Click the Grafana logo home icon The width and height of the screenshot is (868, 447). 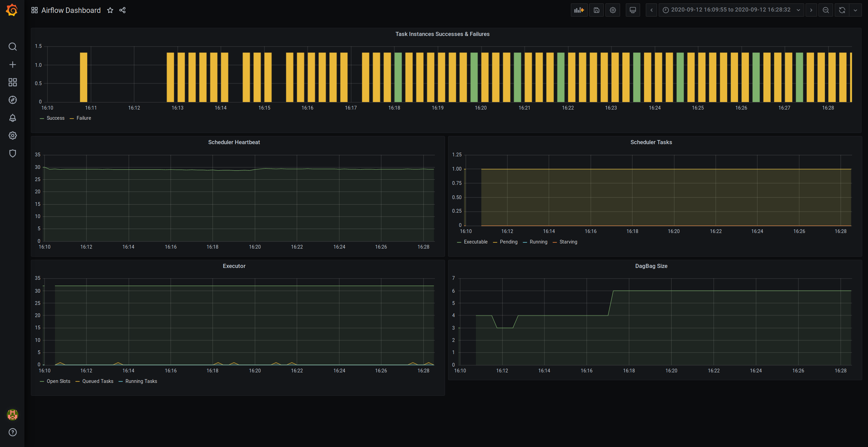point(12,10)
